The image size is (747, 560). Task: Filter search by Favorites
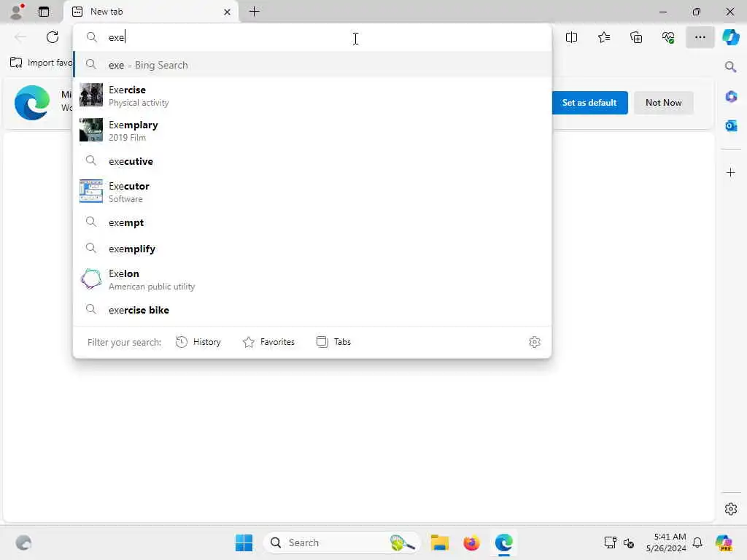(268, 342)
